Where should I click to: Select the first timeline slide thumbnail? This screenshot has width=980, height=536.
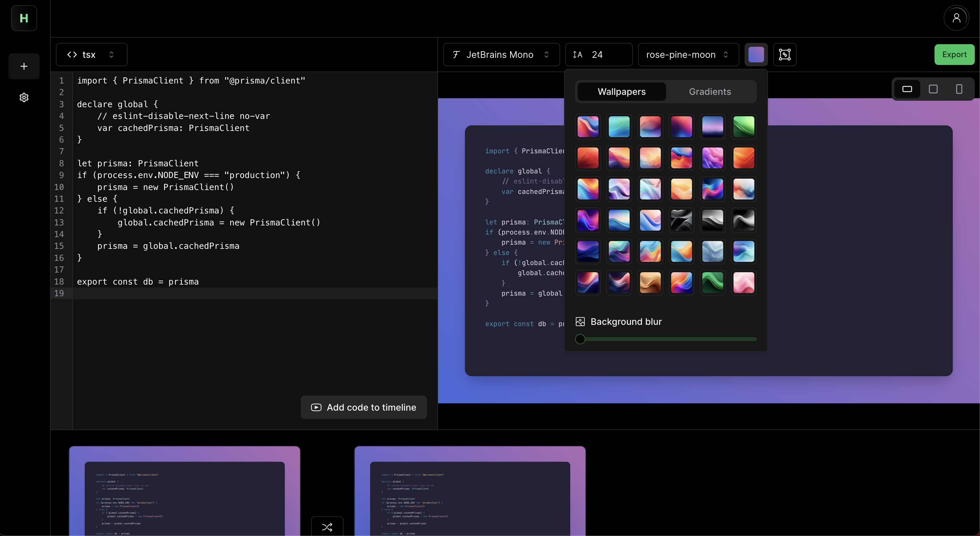click(x=184, y=491)
